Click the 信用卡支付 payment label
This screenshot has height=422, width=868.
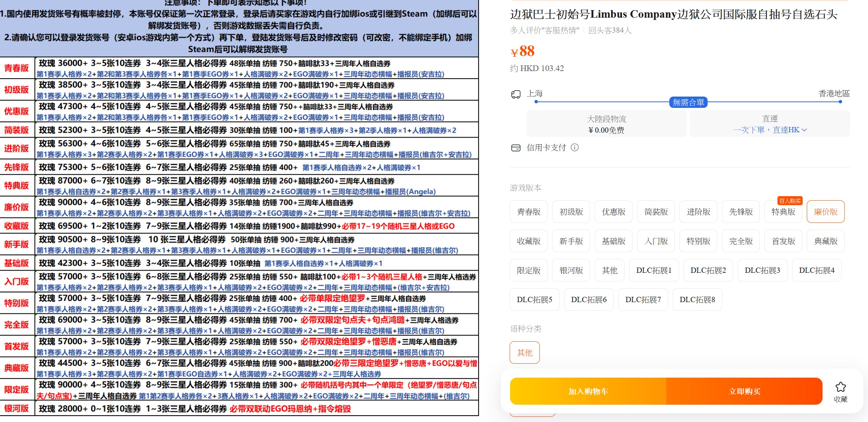point(546,148)
